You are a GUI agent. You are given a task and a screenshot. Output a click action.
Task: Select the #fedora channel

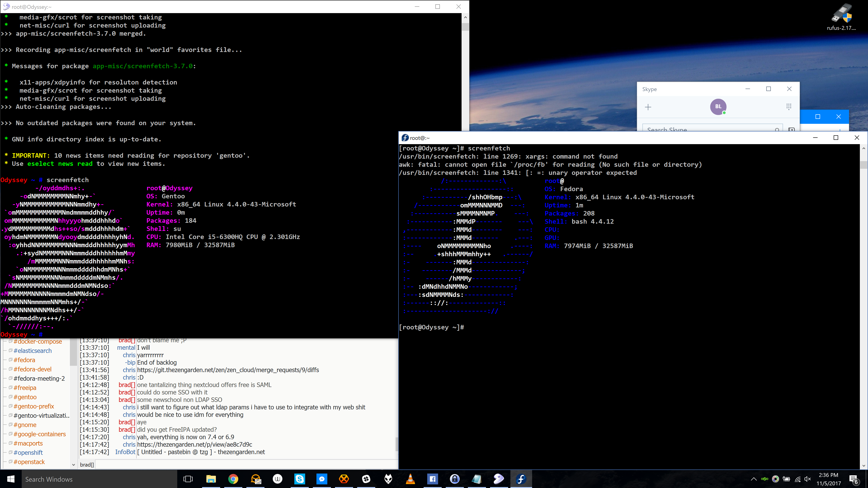point(24,360)
